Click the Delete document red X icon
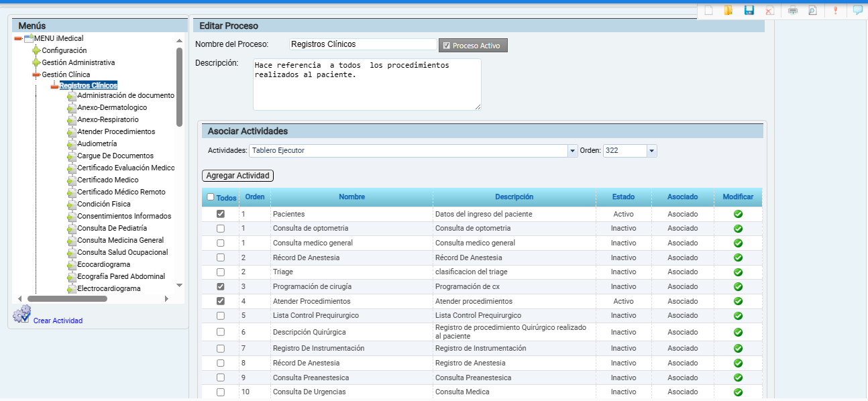This screenshot has width=868, height=401. (769, 10)
